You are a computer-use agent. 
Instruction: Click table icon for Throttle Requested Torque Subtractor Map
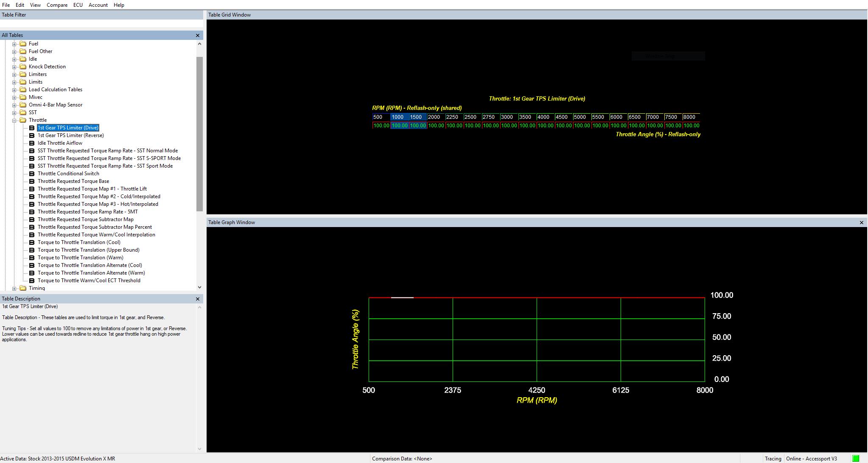[x=32, y=219]
